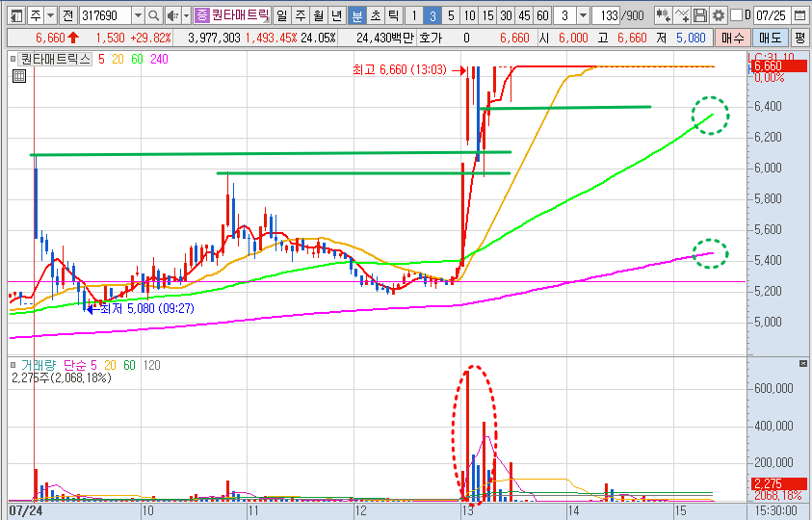Open chart settings gear icon

(x=719, y=16)
